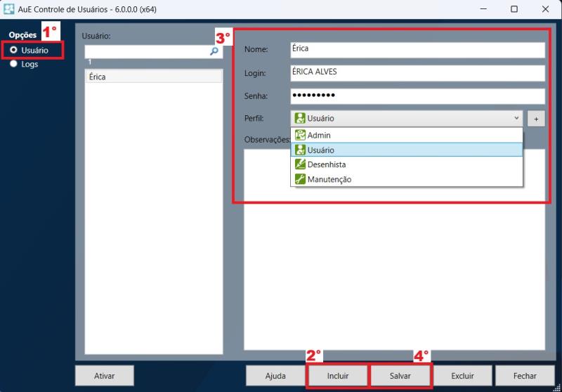Click the Usuário profile icon in dropdown list

(300, 150)
